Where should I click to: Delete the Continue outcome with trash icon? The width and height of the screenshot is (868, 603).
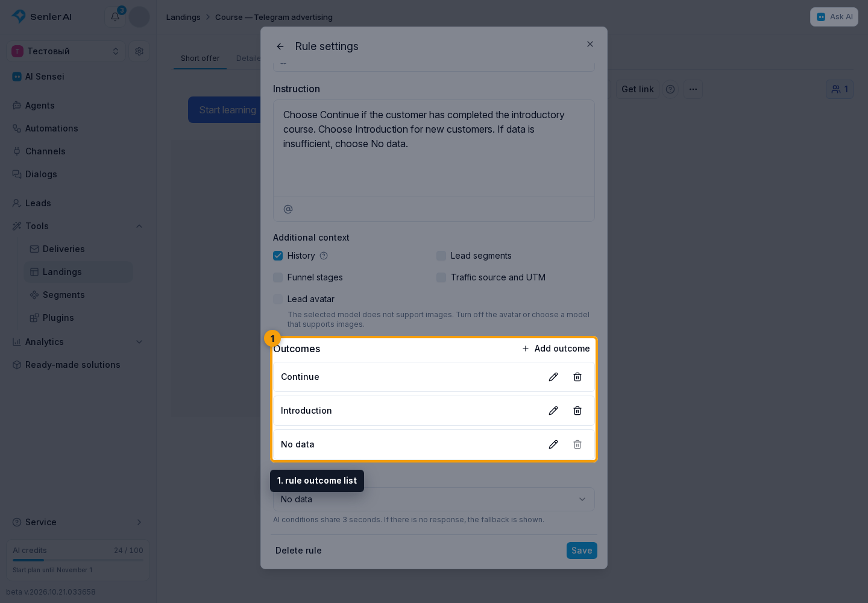577,377
